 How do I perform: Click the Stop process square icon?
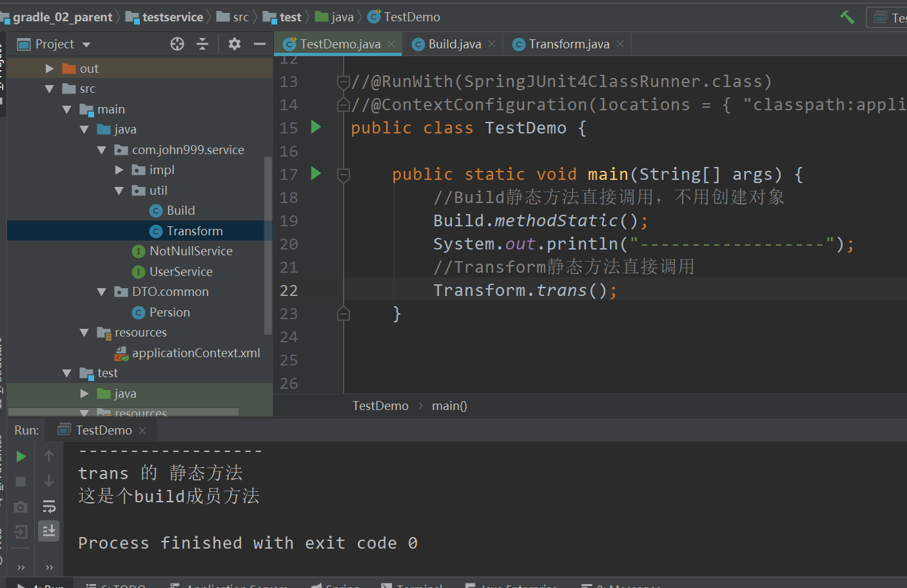click(21, 482)
